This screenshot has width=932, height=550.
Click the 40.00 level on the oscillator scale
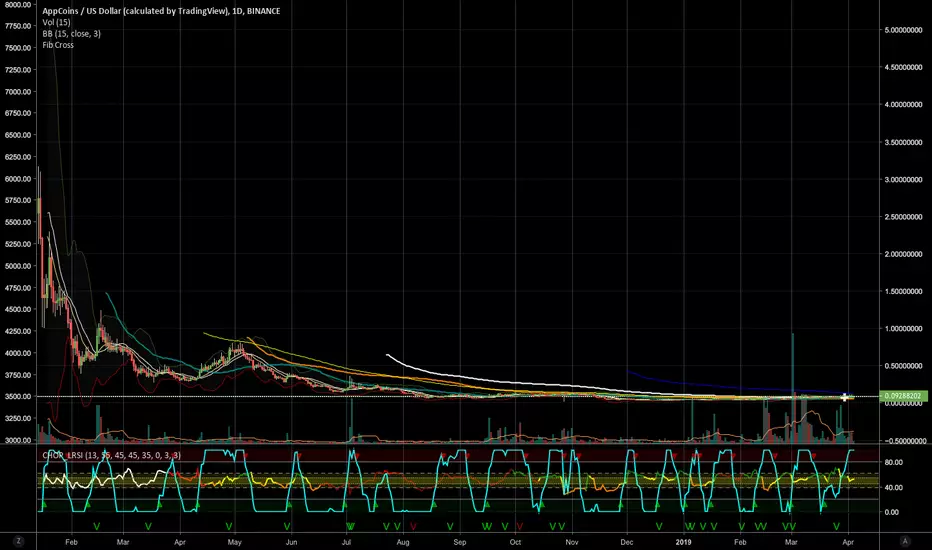(894, 488)
